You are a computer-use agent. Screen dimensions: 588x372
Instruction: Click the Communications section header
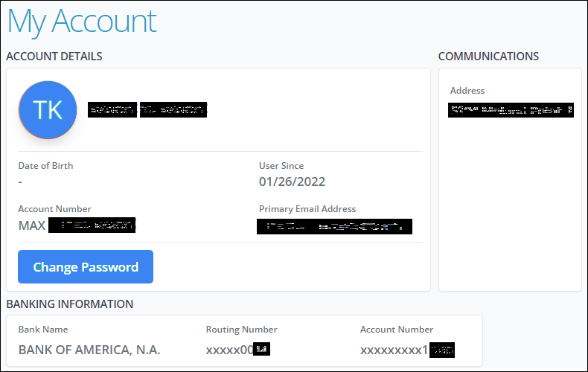(488, 57)
